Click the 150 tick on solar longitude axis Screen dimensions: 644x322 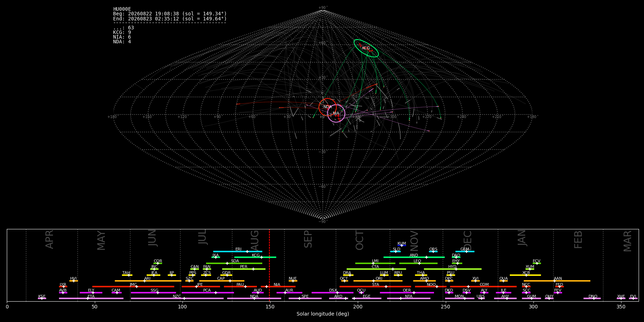tap(270, 307)
